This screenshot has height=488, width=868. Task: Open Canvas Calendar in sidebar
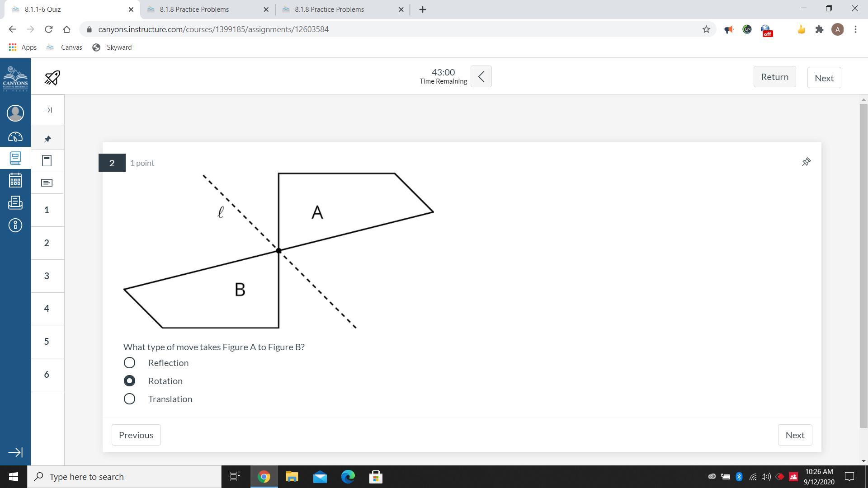(15, 180)
